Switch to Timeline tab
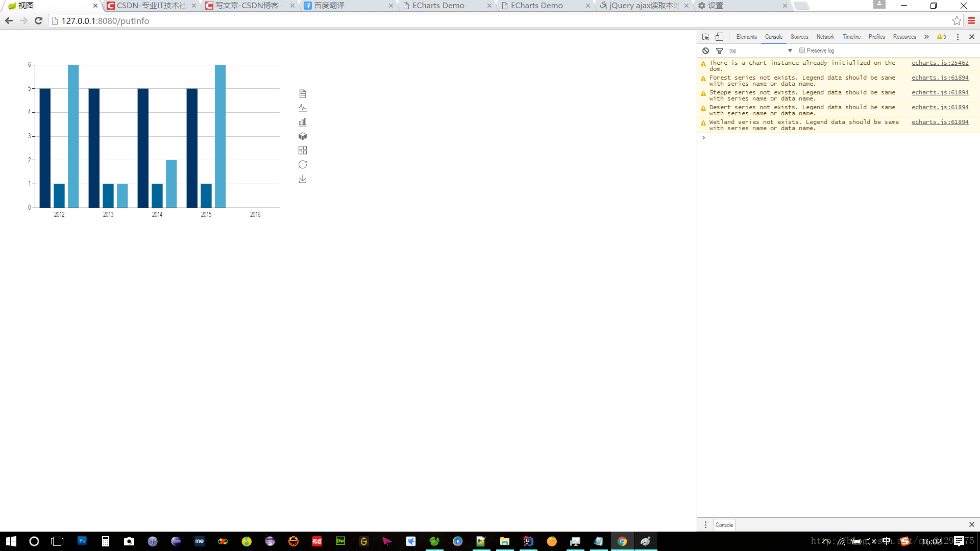The height and width of the screenshot is (551, 980). [x=851, y=37]
